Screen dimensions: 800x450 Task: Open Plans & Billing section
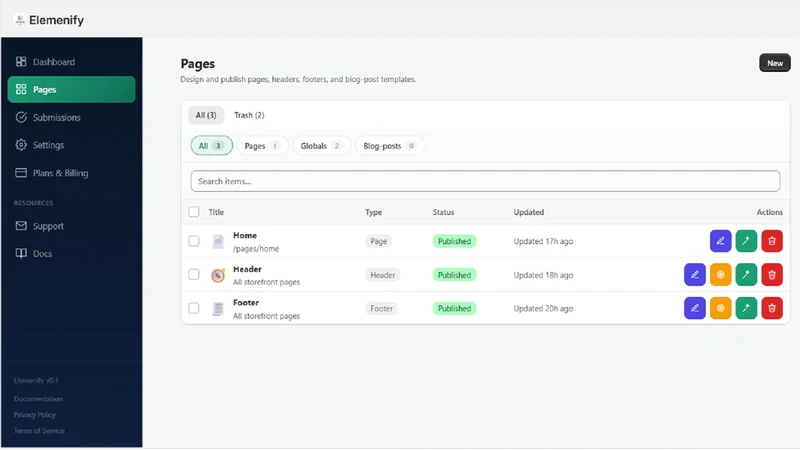[71, 173]
